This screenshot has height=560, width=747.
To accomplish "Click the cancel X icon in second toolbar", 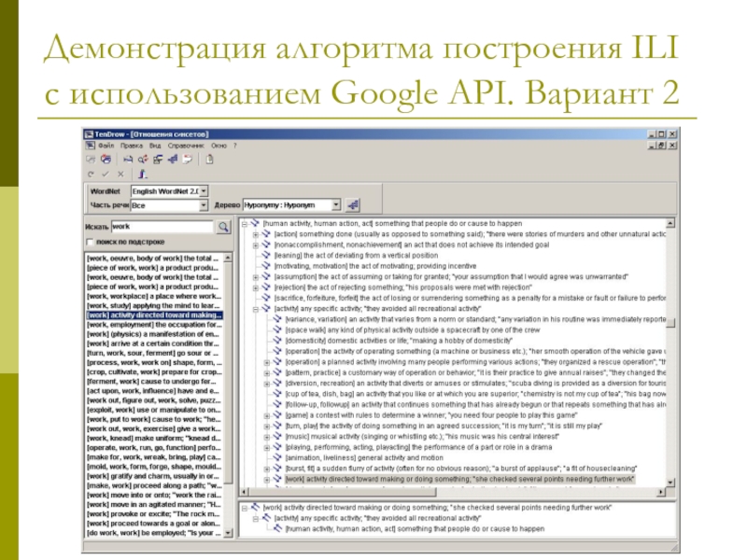I will [121, 175].
